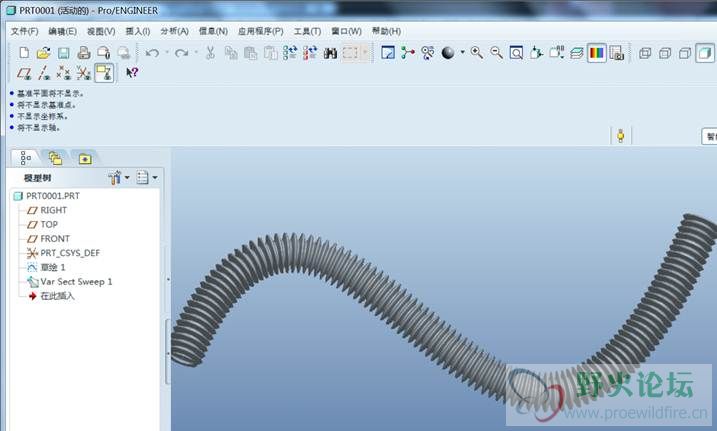
Task: Click the orient mode icon
Action: tap(428, 53)
